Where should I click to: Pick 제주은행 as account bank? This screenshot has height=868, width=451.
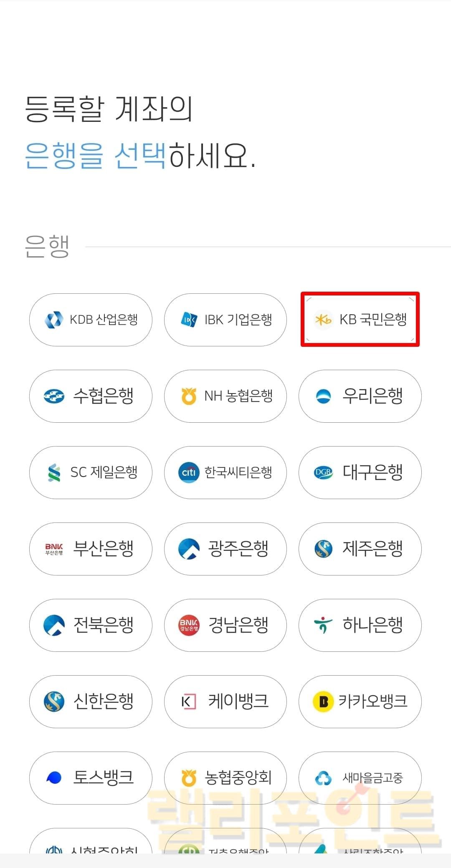tap(360, 549)
